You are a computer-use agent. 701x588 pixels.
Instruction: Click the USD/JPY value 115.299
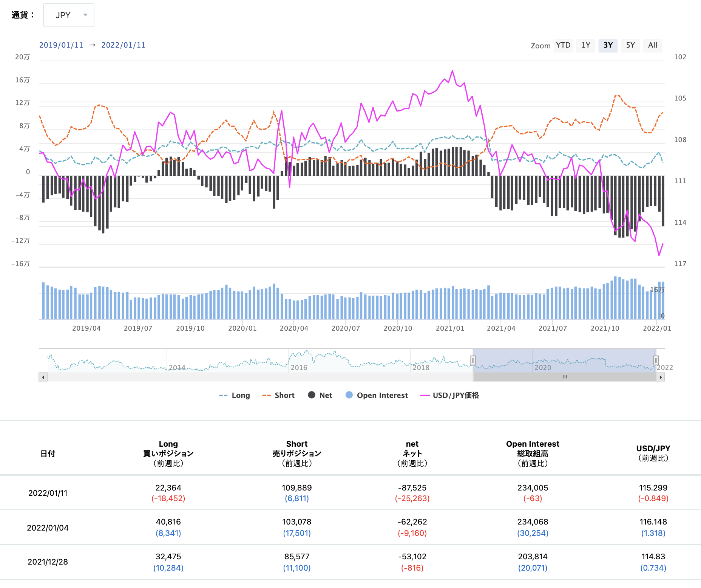tap(653, 488)
